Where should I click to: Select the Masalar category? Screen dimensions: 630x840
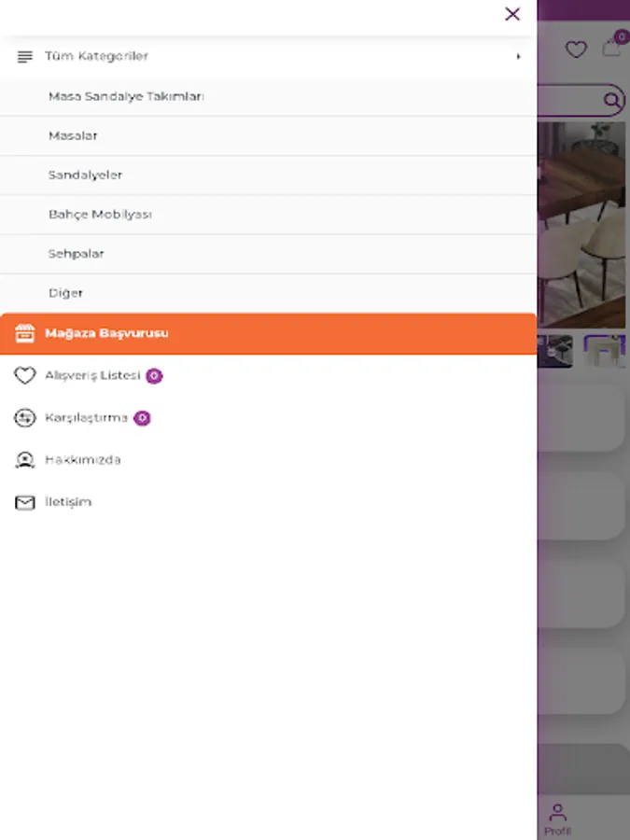268,136
